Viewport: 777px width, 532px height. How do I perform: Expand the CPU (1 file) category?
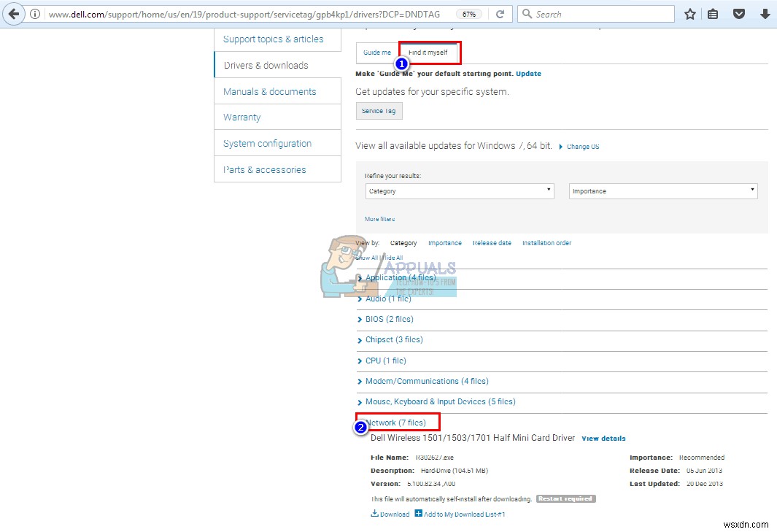(385, 361)
